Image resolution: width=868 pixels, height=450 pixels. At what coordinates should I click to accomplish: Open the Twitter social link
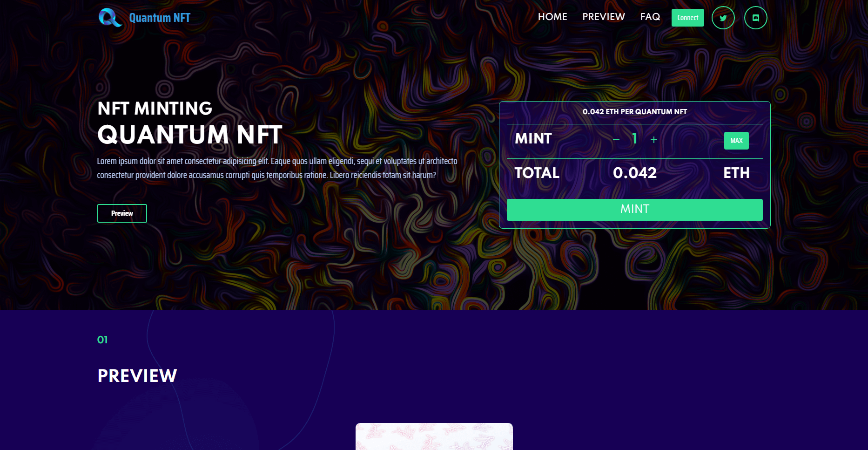click(723, 18)
